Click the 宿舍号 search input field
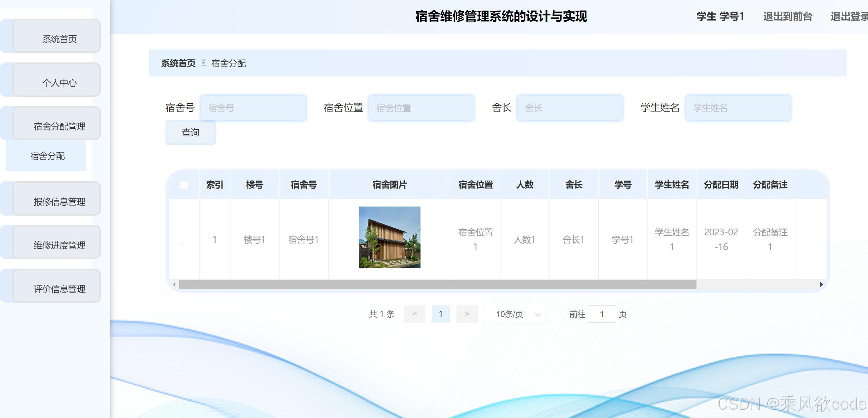This screenshot has width=868, height=418. point(253,108)
